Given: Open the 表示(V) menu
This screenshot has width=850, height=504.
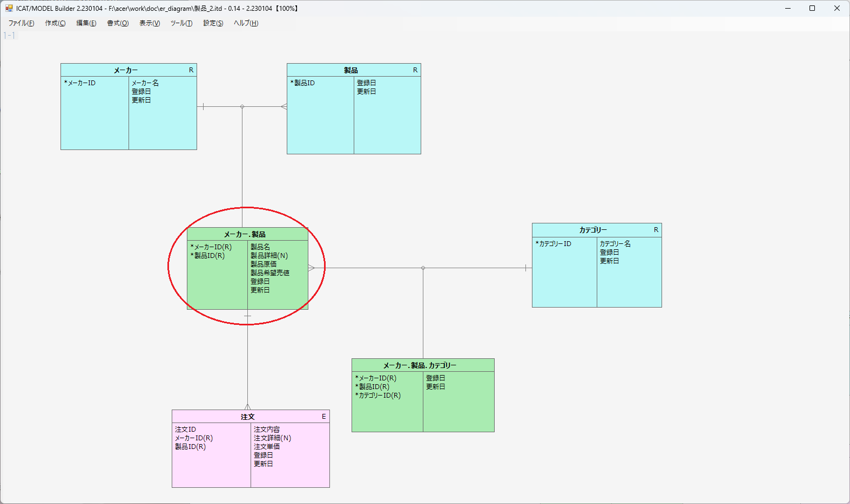Looking at the screenshot, I should [x=150, y=23].
